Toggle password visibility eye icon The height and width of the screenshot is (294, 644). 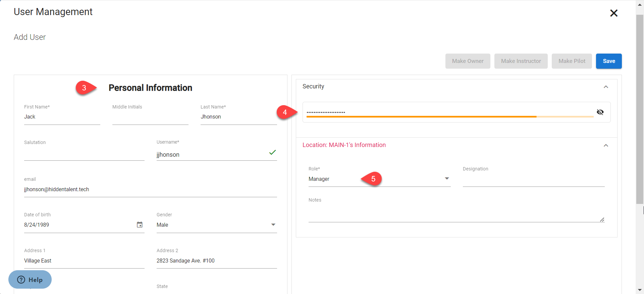600,112
